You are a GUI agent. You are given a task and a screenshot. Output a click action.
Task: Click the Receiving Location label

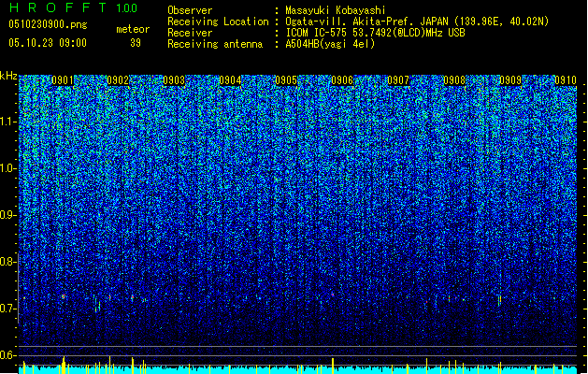point(218,22)
